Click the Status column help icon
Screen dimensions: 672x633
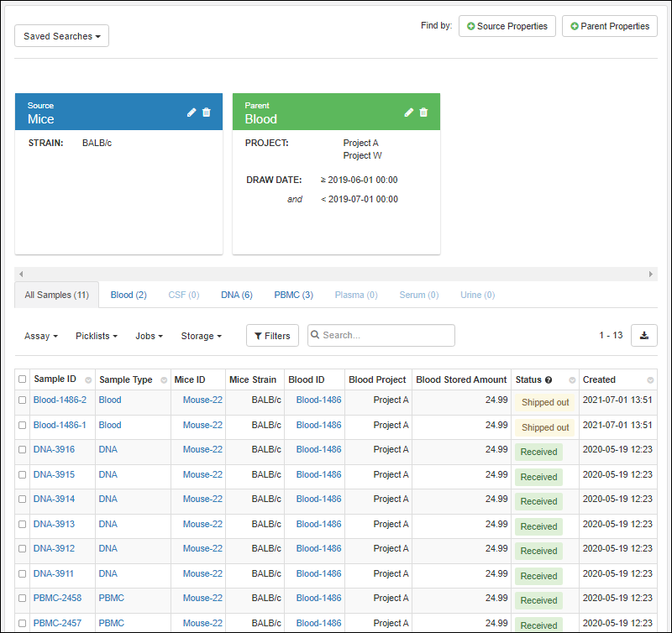tap(548, 379)
